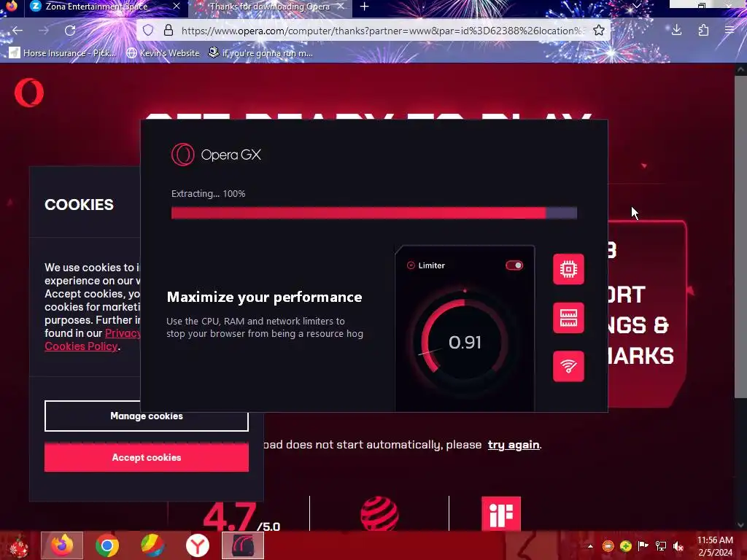This screenshot has height=560, width=747.
Task: Open Firefox from the taskbar
Action: (x=62, y=545)
